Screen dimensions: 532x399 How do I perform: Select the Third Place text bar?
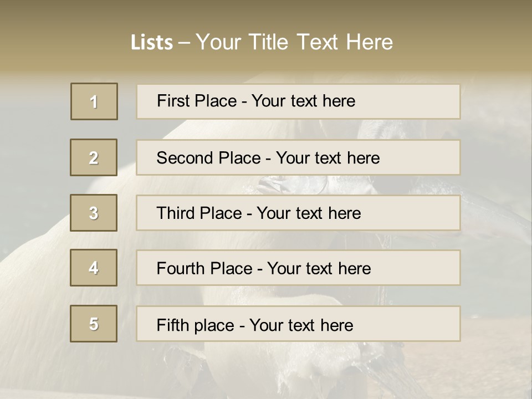click(x=298, y=213)
